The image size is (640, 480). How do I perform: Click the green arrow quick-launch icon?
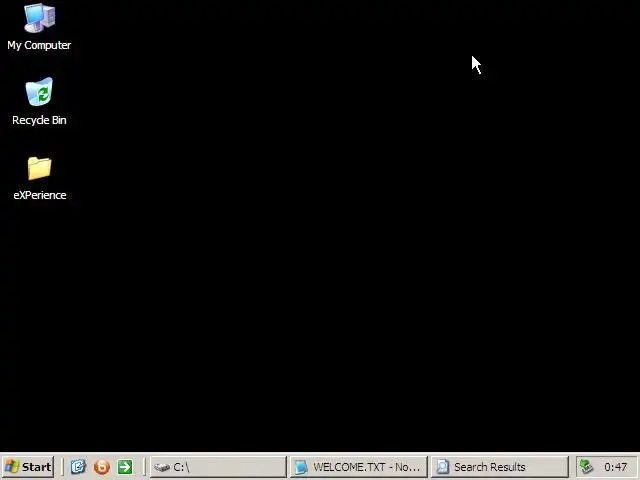125,467
